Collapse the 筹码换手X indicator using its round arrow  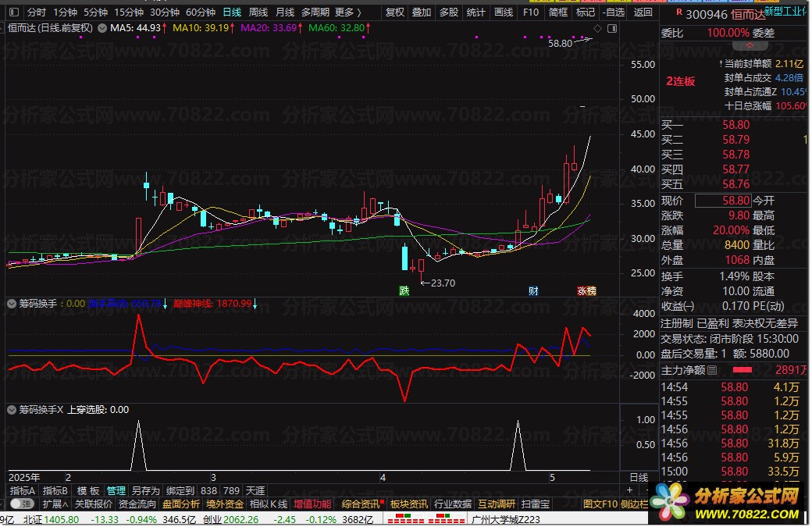12,410
